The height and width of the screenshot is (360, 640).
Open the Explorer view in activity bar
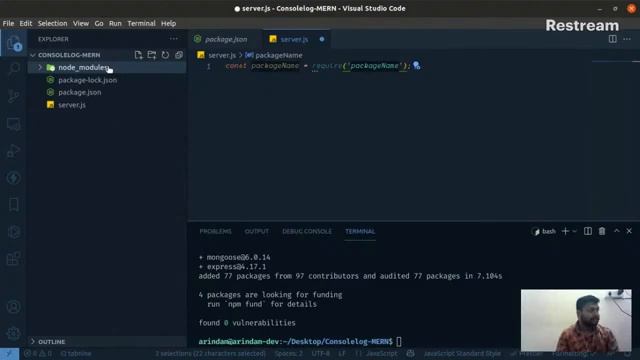coord(13,42)
